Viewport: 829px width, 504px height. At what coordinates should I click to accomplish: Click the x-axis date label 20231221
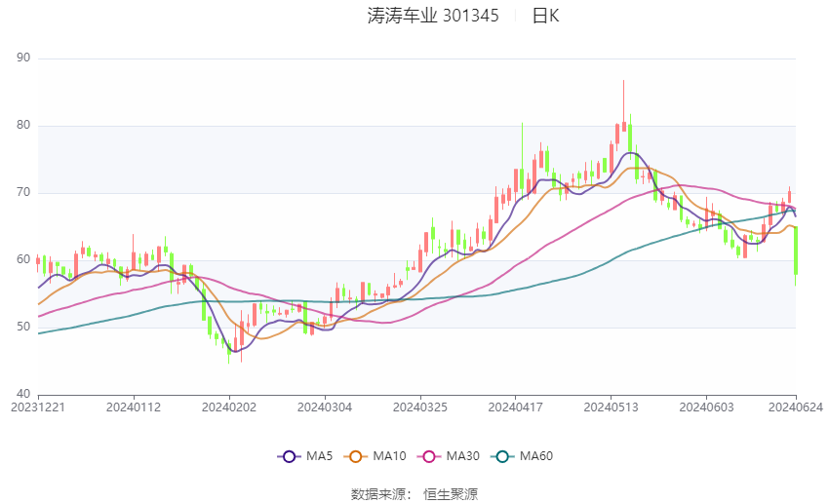(38, 407)
